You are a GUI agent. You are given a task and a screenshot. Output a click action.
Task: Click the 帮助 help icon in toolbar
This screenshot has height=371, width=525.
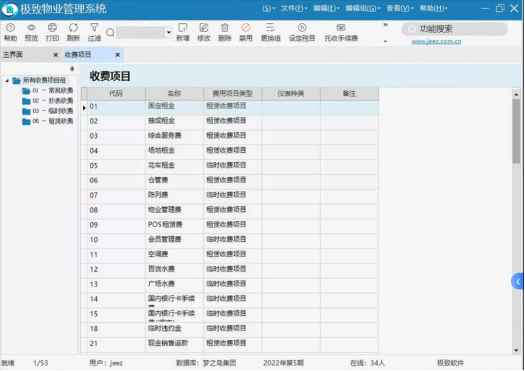[10, 32]
